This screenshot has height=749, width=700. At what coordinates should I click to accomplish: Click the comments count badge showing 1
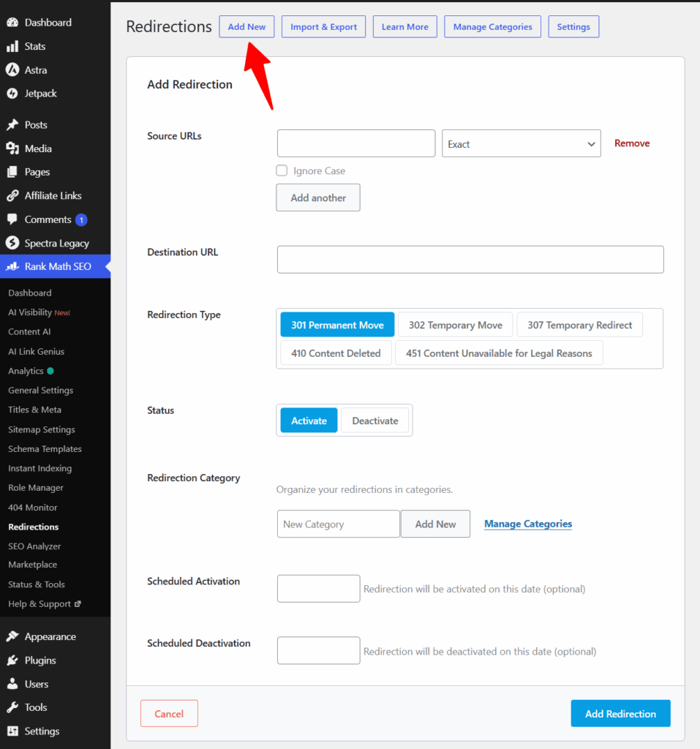[81, 219]
